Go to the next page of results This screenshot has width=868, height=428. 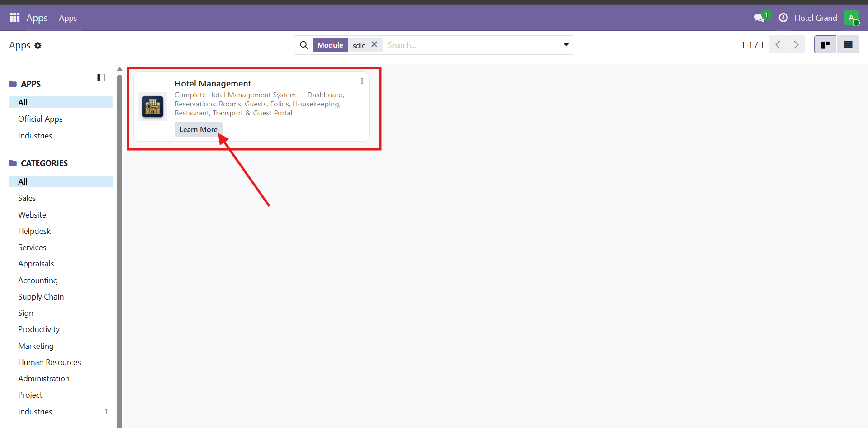click(x=796, y=45)
